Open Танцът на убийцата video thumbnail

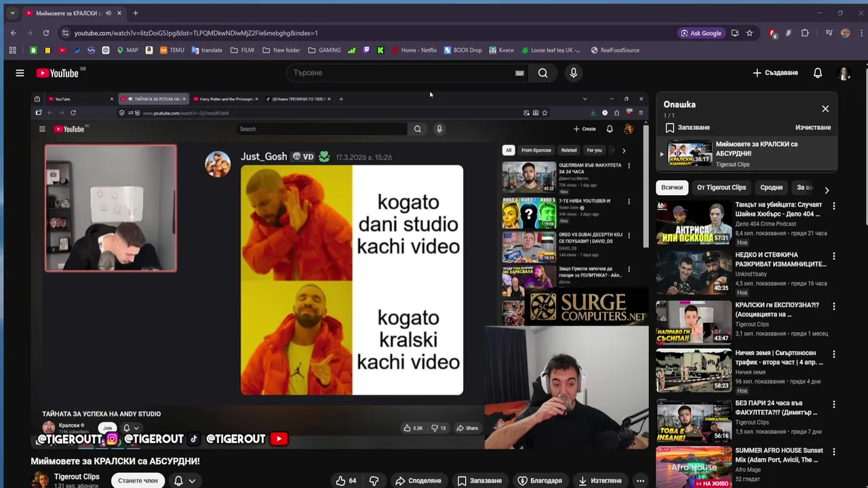pos(694,223)
